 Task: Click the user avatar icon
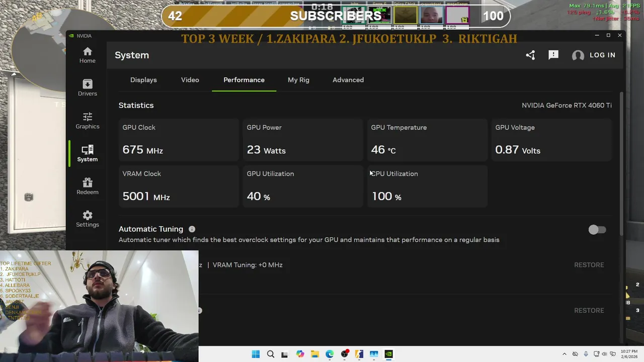tap(578, 55)
